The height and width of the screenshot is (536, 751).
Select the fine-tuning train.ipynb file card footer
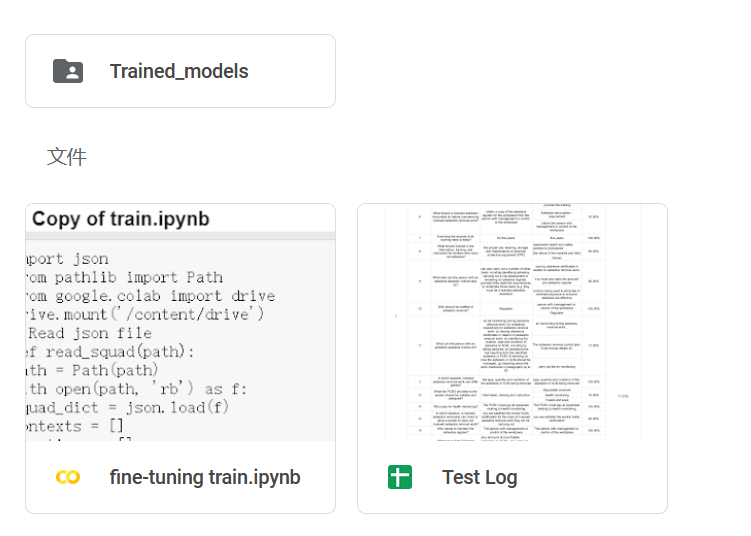pyautogui.click(x=181, y=477)
